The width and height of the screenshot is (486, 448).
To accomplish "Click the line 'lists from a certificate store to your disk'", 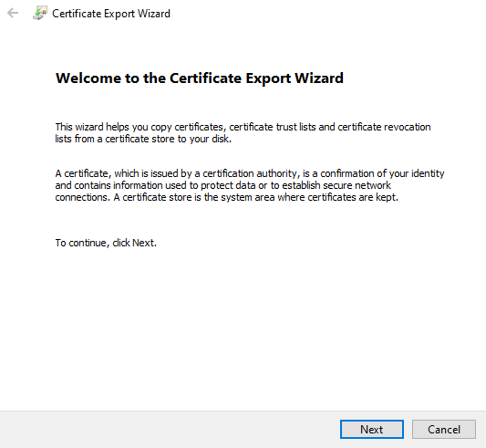I will click(x=143, y=139).
